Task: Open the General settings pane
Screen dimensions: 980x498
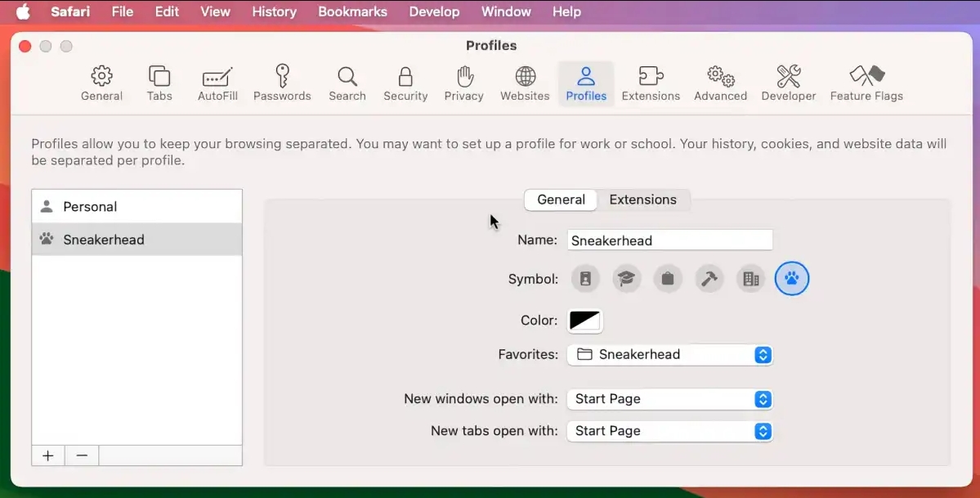Action: coord(101,83)
